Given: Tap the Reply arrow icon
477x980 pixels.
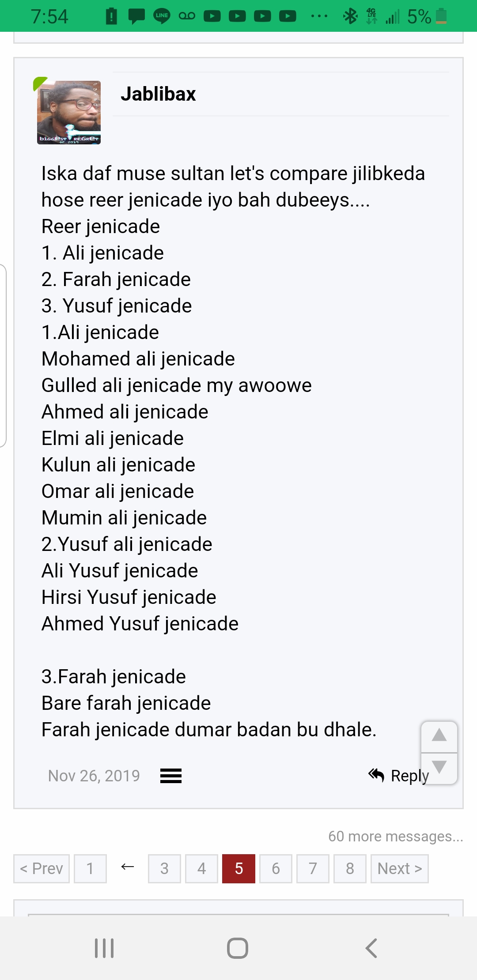Looking at the screenshot, I should (x=376, y=775).
